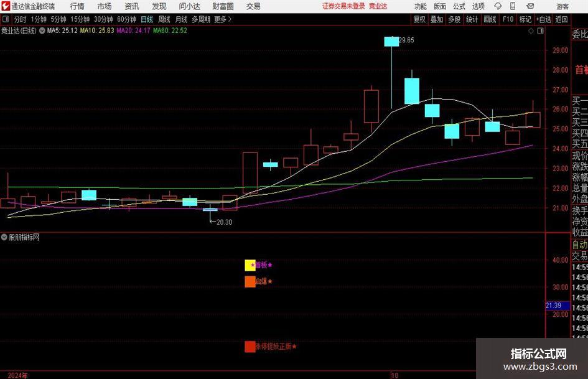Click the red 涨停捉妖正版 signal marker

pyautogui.click(x=250, y=347)
